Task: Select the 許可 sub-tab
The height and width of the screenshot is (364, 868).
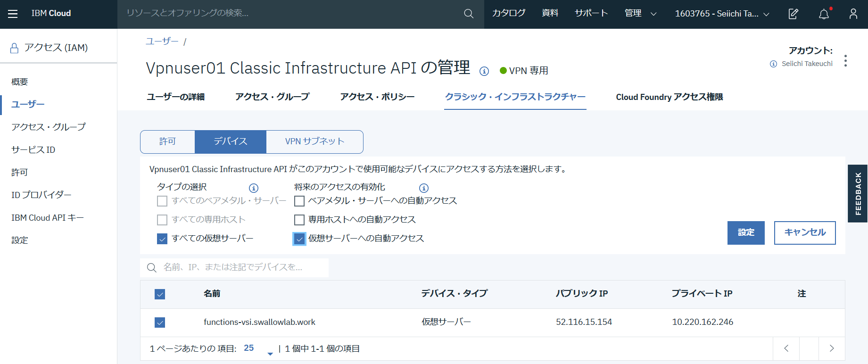Action: pos(167,142)
